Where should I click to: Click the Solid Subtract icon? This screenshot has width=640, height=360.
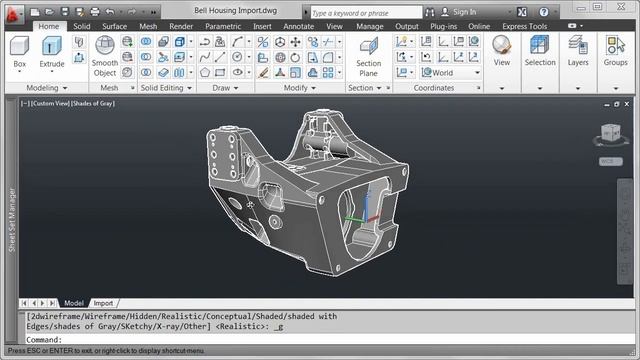tap(146, 57)
